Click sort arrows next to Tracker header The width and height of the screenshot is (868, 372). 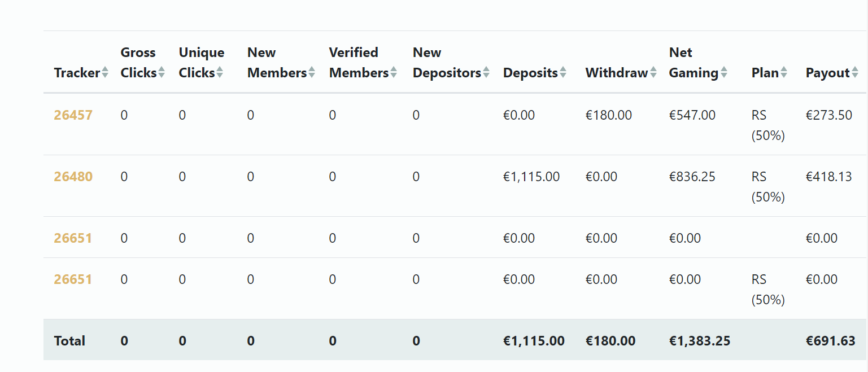(105, 73)
